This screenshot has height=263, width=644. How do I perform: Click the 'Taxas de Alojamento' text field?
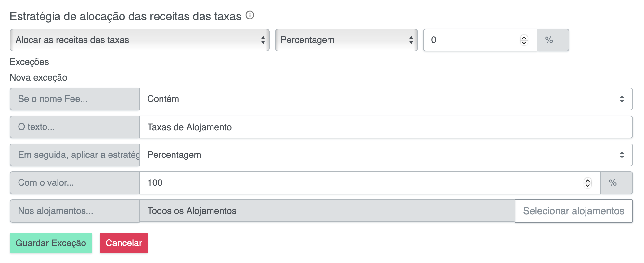tap(385, 127)
